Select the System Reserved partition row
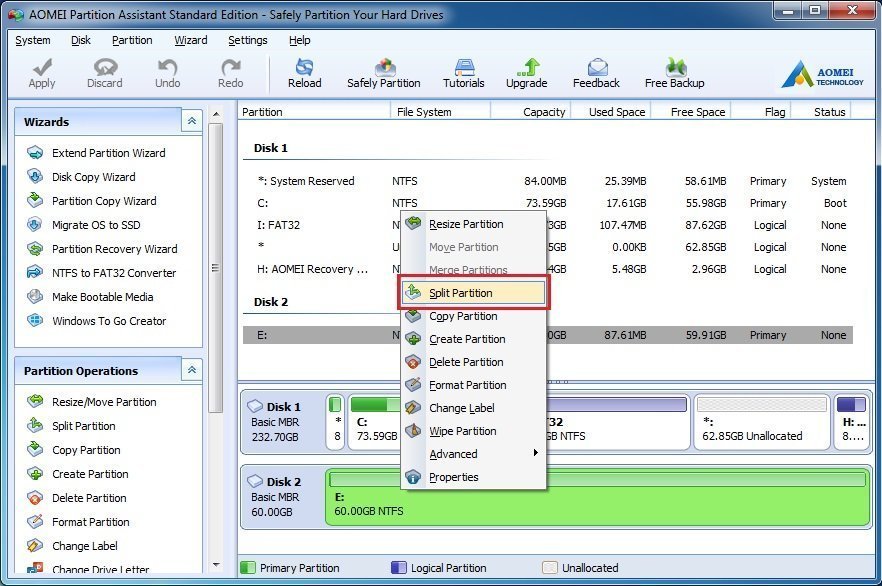The height and width of the screenshot is (586, 882). [548, 181]
